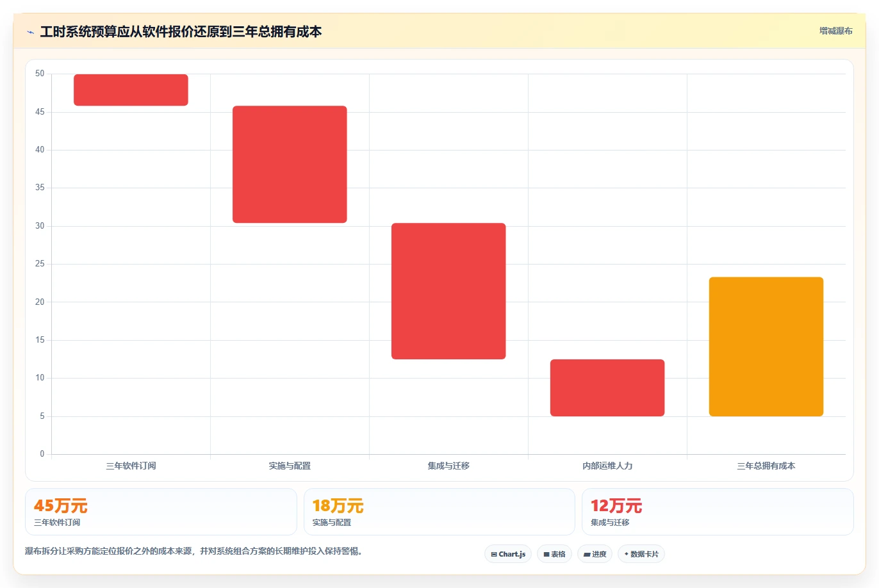Click the 进度 tag chip
The height and width of the screenshot is (588, 879).
tap(595, 554)
